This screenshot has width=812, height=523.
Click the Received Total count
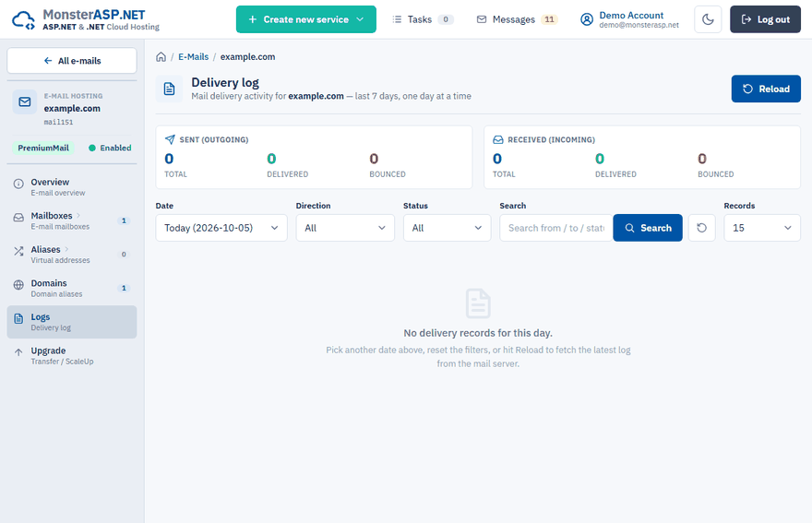497,159
